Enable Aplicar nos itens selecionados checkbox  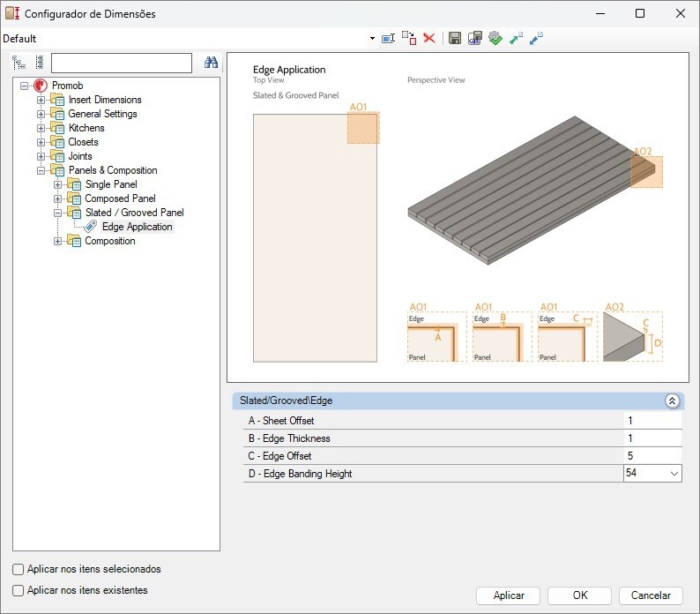tap(18, 569)
